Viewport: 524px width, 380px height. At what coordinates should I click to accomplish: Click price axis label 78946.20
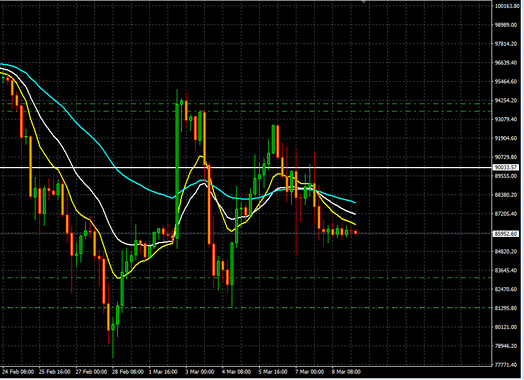pyautogui.click(x=506, y=346)
